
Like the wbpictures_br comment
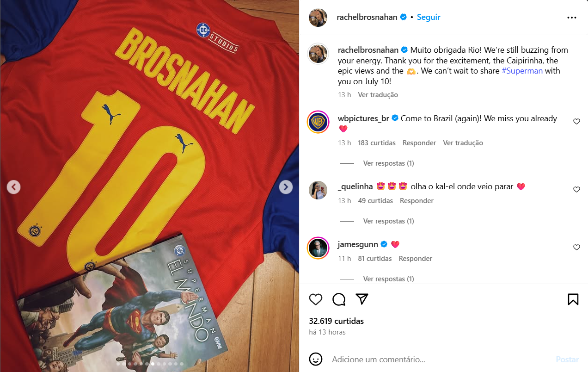(576, 122)
